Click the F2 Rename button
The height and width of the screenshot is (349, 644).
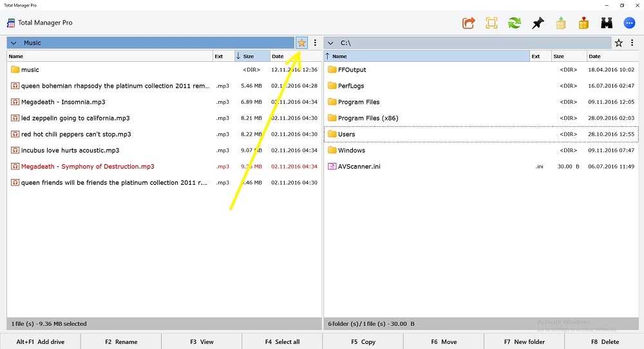121,342
